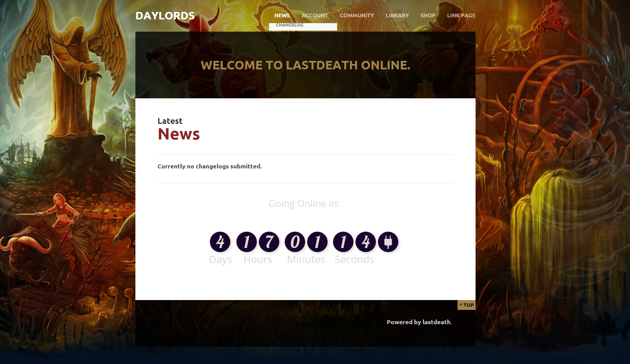Open the LINK PAGE menu item
Screen dimensions: 630x364
pyautogui.click(x=461, y=15)
